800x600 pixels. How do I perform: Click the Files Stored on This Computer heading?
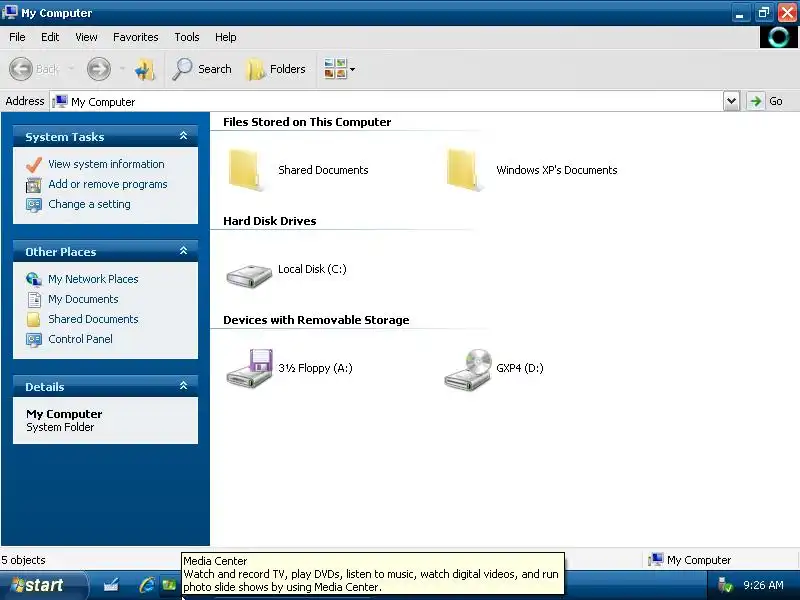[x=307, y=122]
